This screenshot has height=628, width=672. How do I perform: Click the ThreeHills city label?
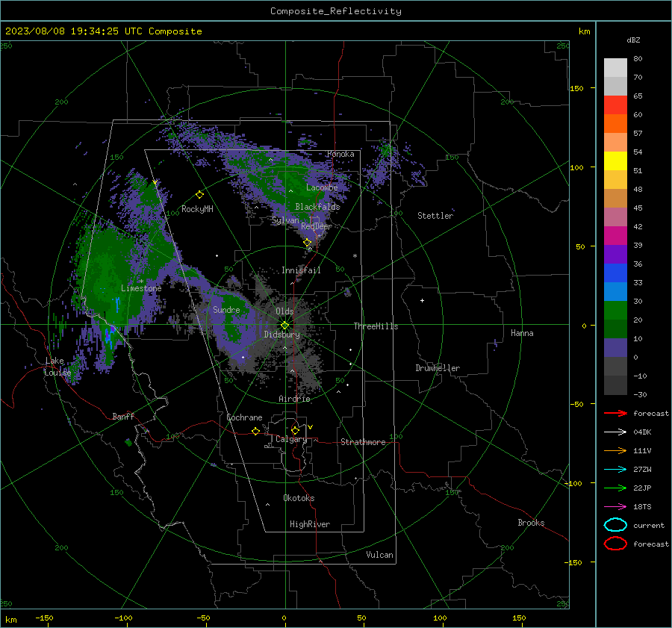(x=376, y=326)
